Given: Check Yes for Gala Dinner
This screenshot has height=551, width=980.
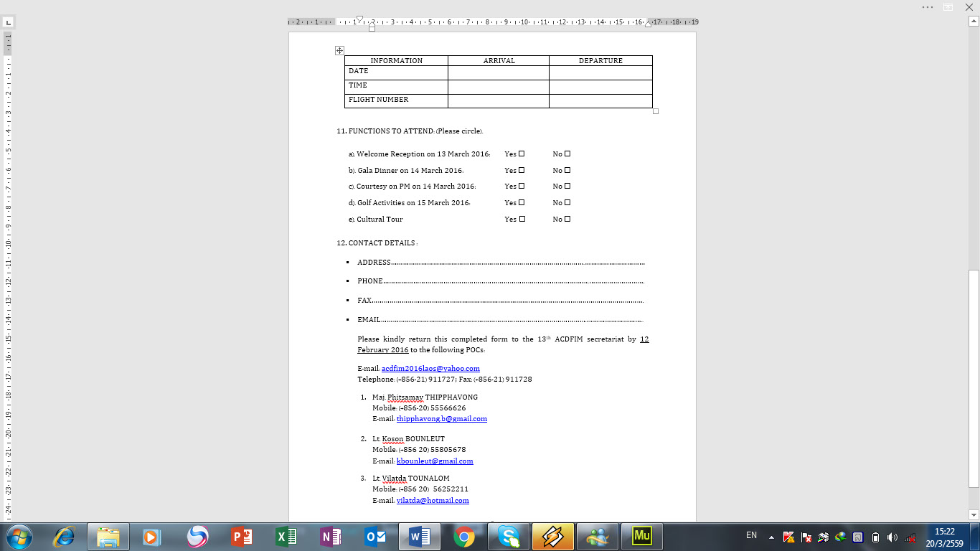Looking at the screenshot, I should [522, 170].
